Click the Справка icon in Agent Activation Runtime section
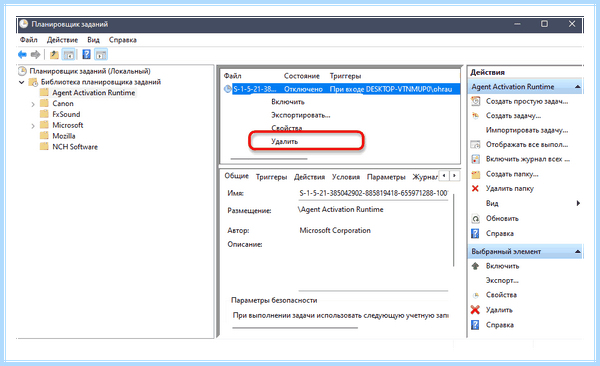Viewport: 600px width, 366px height. tap(475, 234)
